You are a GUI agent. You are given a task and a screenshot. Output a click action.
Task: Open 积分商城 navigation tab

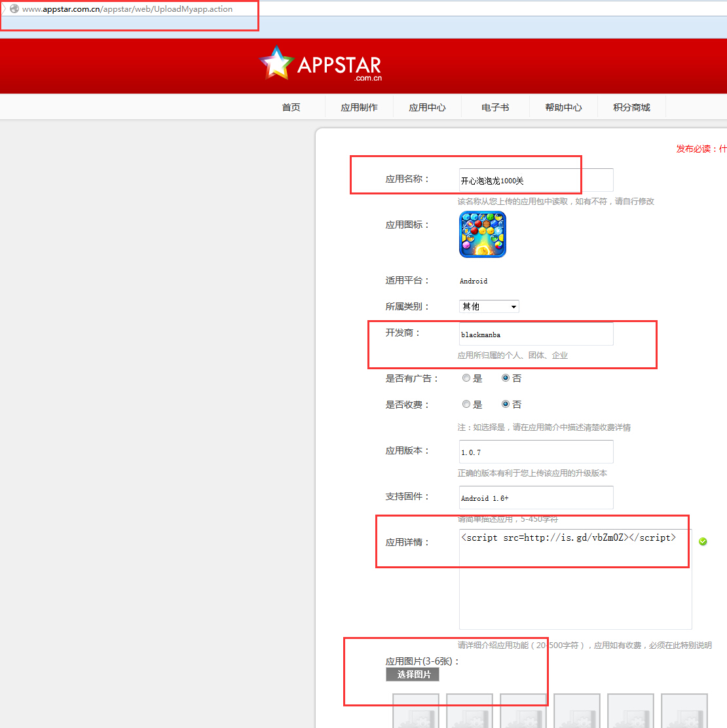click(631, 107)
